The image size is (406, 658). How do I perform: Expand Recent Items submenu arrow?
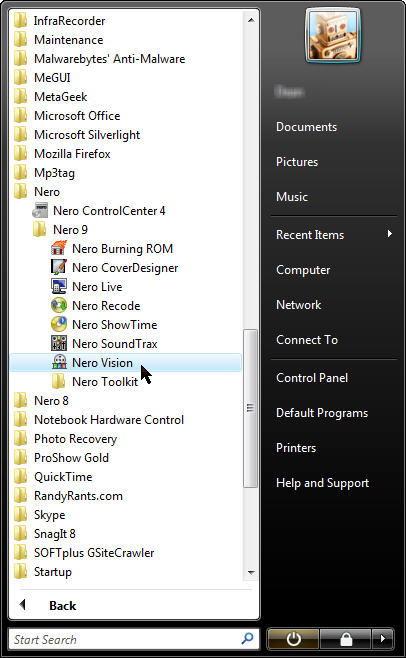click(x=390, y=234)
